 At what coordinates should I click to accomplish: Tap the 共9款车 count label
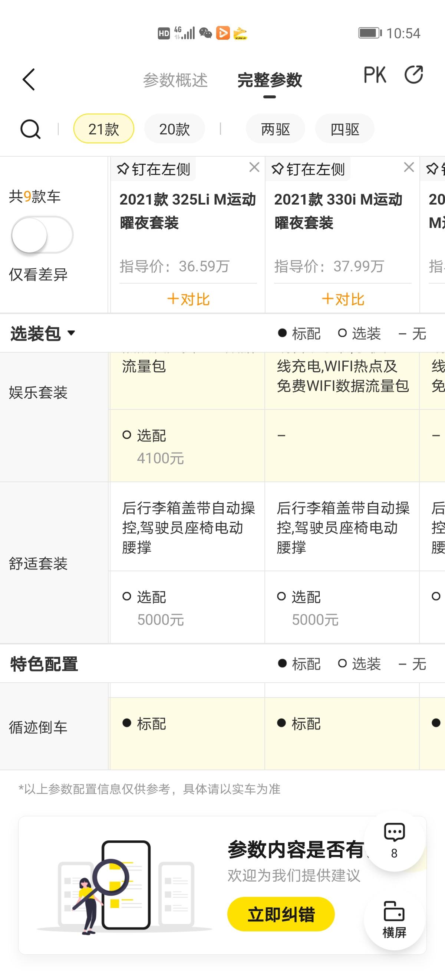[x=34, y=197]
